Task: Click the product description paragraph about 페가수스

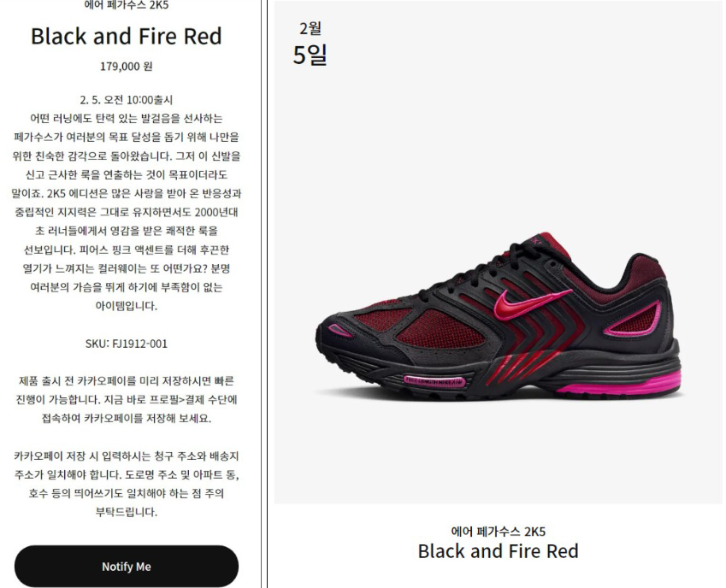Action: tap(127, 212)
